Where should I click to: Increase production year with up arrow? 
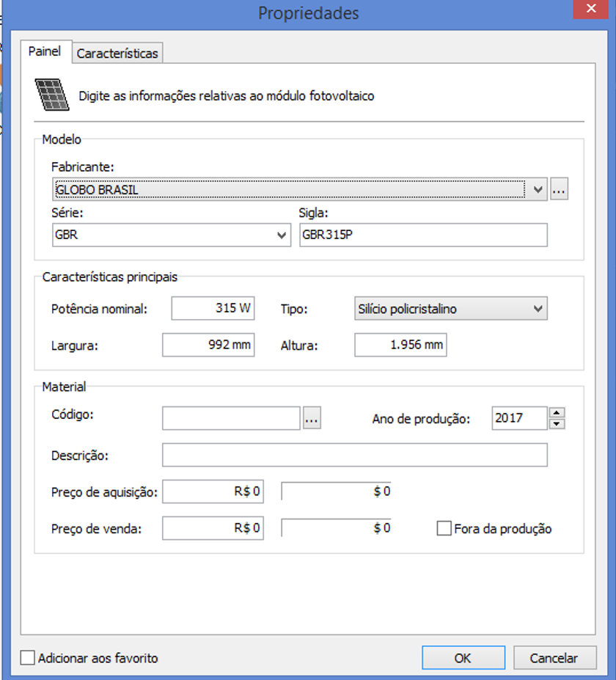[557, 413]
